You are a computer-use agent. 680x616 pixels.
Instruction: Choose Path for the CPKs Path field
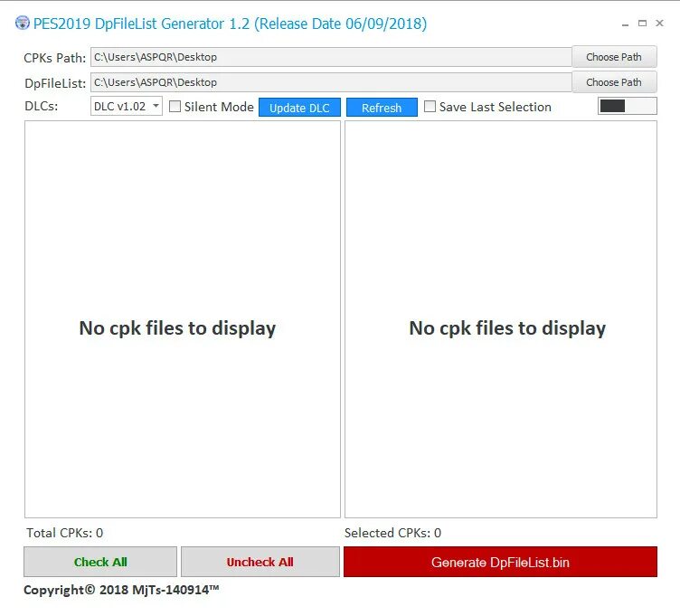tap(614, 57)
